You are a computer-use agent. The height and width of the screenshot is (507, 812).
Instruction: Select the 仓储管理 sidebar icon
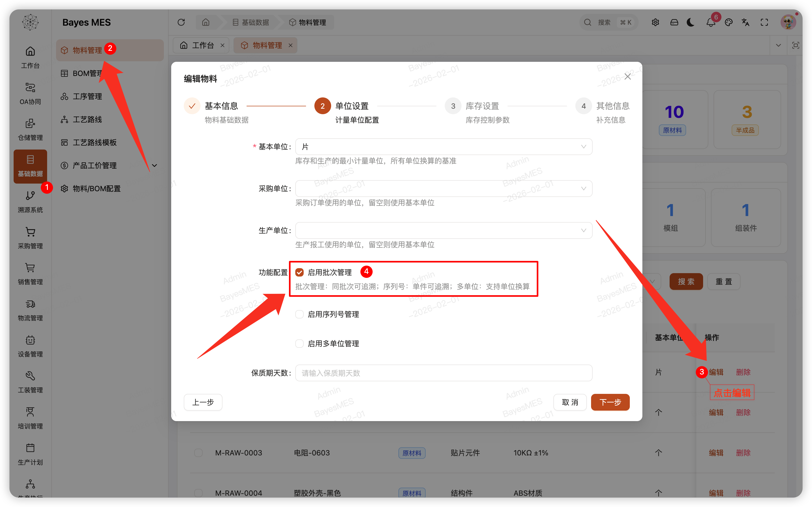click(30, 129)
